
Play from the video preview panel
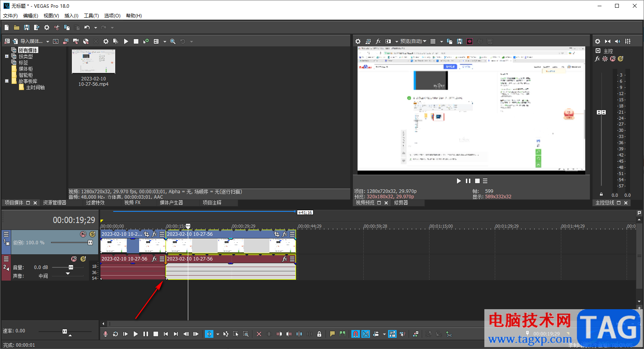pyautogui.click(x=459, y=181)
